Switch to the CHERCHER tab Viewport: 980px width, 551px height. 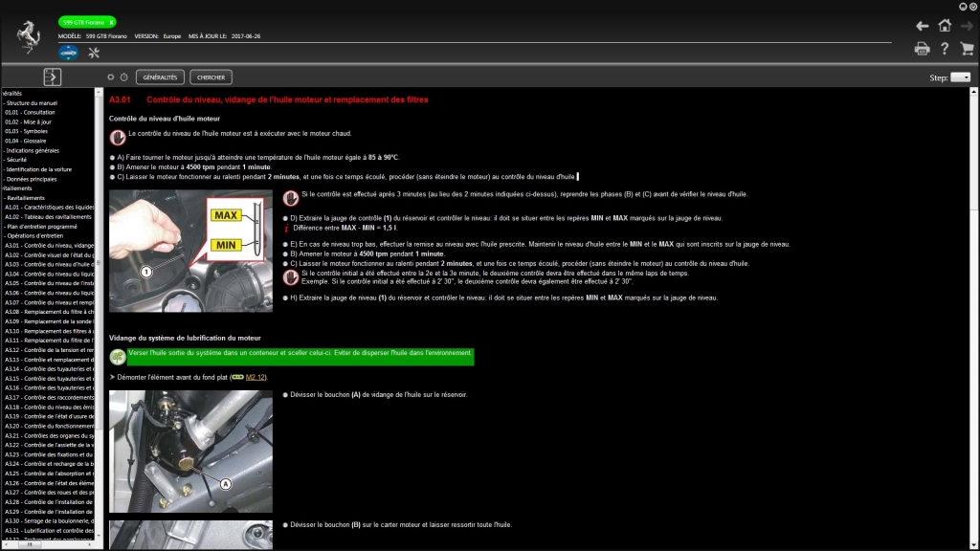click(x=211, y=77)
